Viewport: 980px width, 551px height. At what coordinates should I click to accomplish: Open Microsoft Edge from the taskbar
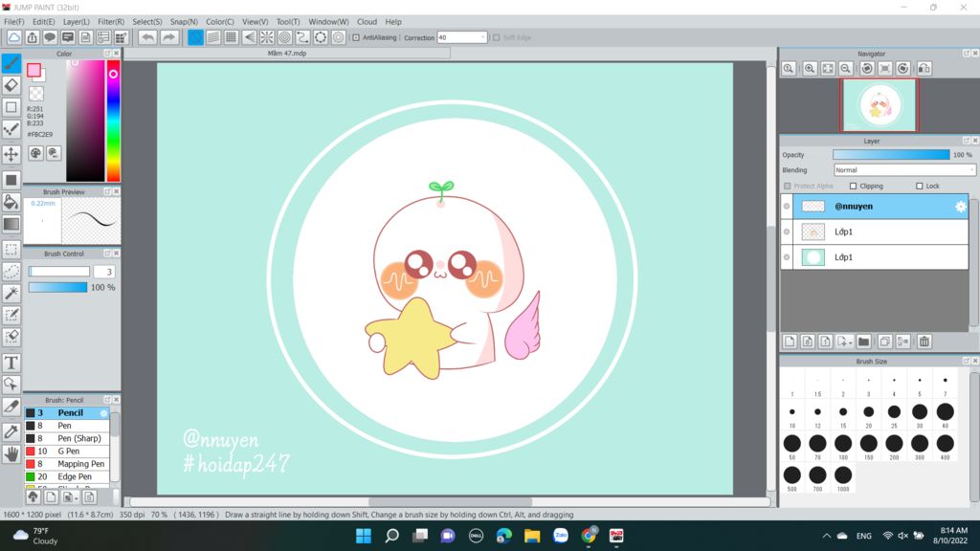tap(503, 536)
